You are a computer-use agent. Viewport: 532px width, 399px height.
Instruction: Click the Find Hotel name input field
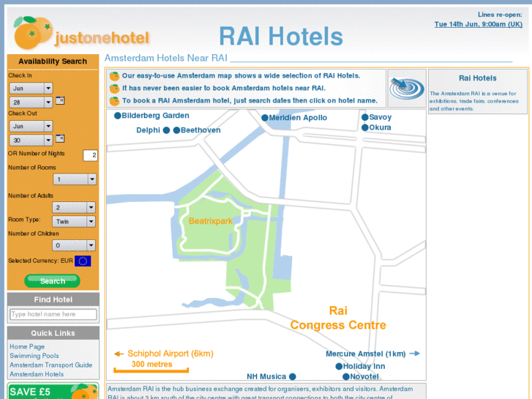[x=53, y=315]
